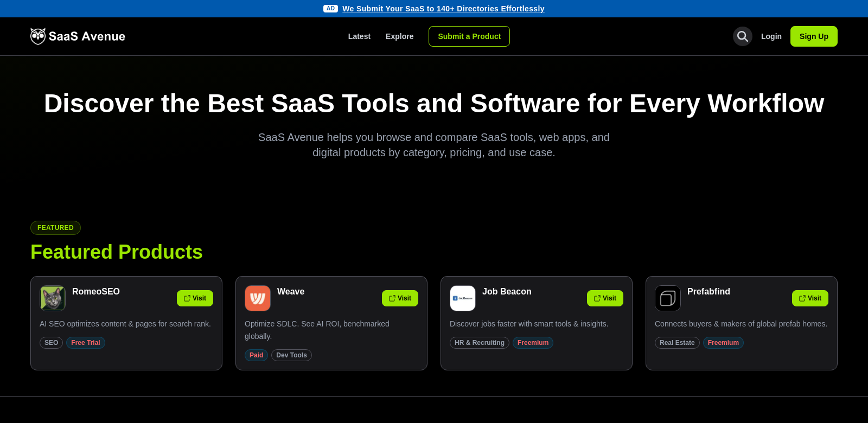This screenshot has width=868, height=423.
Task: Open search with the magnifier icon
Action: tap(743, 36)
